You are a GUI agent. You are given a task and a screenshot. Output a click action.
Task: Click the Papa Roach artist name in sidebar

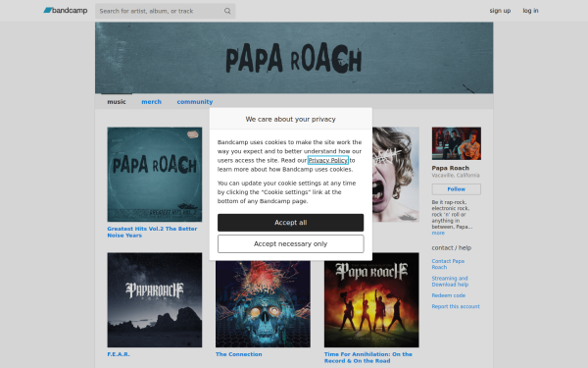pyautogui.click(x=451, y=168)
